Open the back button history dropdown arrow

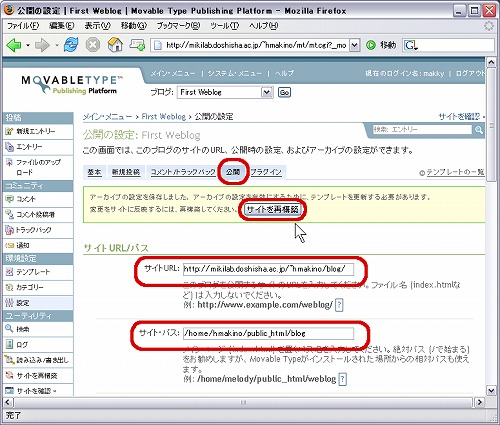point(28,45)
